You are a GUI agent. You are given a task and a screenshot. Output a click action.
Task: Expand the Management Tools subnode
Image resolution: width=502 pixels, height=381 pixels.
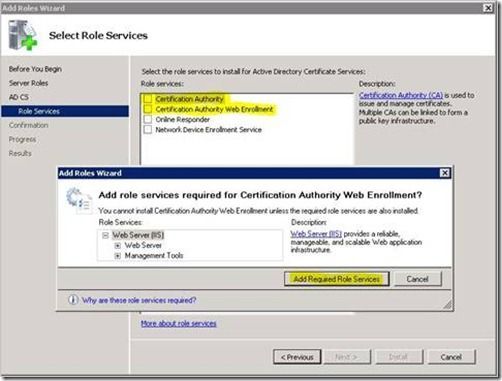point(117,256)
